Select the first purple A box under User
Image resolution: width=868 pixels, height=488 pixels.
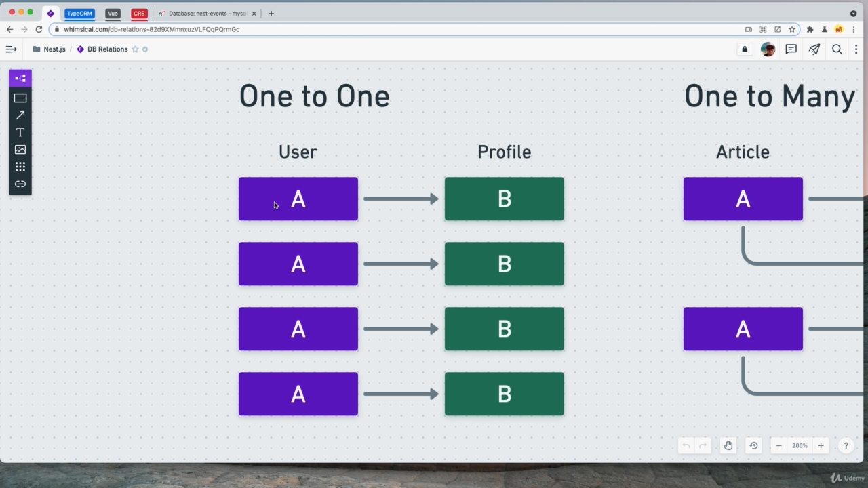[x=298, y=199]
